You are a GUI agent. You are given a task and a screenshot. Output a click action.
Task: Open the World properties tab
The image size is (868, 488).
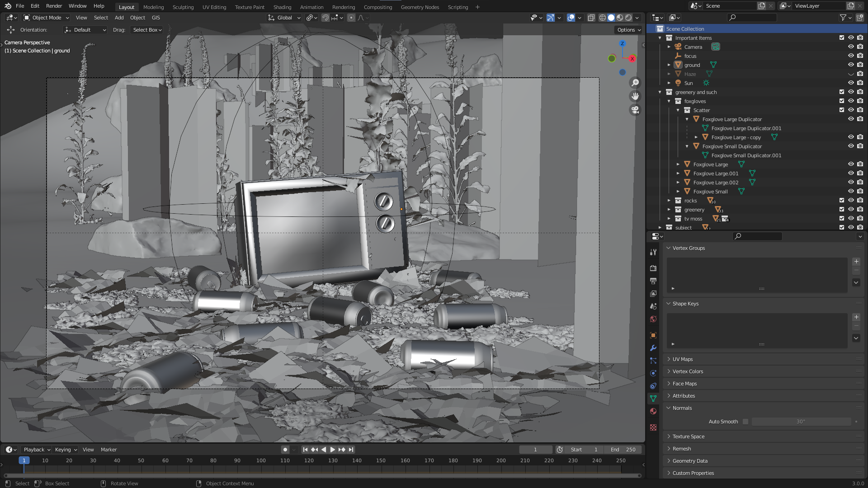[653, 319]
